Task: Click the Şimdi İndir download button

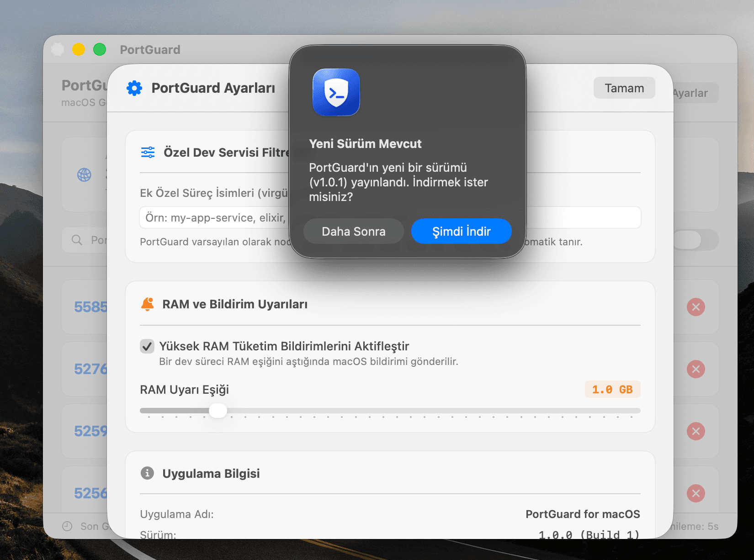Action: [461, 231]
